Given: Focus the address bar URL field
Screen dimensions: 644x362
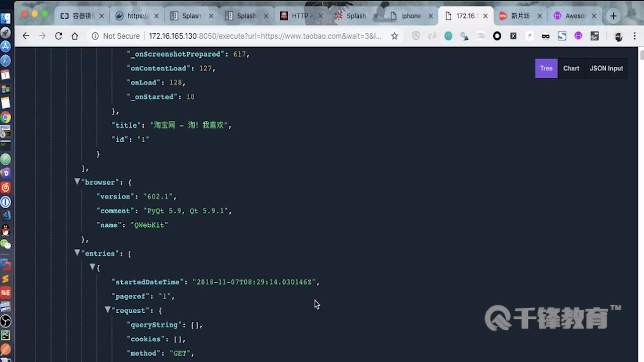Looking at the screenshot, I should pyautogui.click(x=265, y=36).
